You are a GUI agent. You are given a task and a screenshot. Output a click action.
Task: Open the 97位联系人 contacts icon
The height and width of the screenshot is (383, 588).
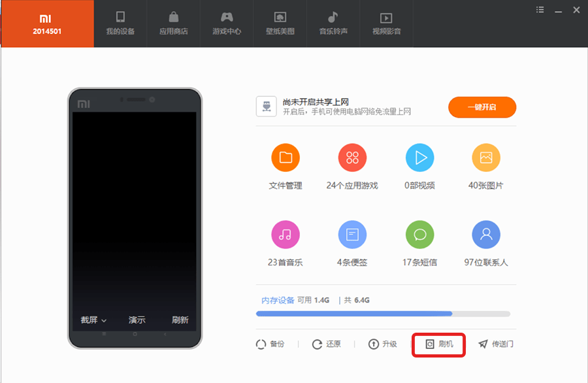coord(486,235)
